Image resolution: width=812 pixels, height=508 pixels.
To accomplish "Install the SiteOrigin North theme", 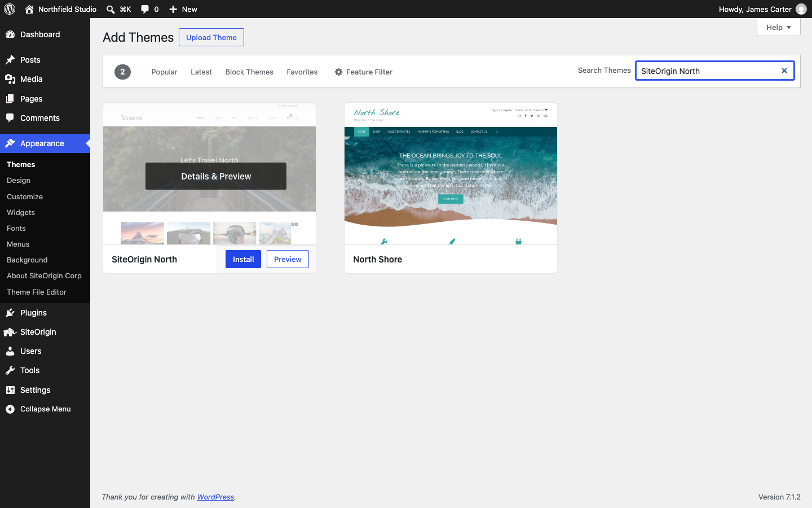I will click(x=243, y=259).
